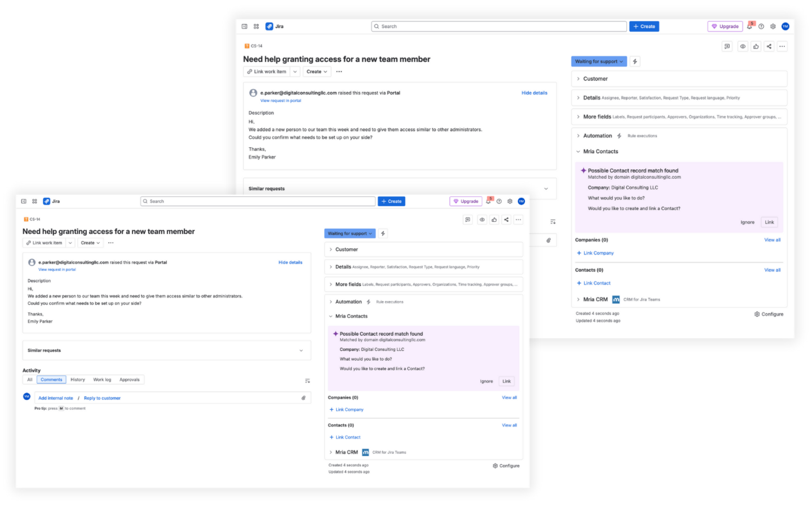Click the lightning automation icon beside the status

pyautogui.click(x=383, y=233)
